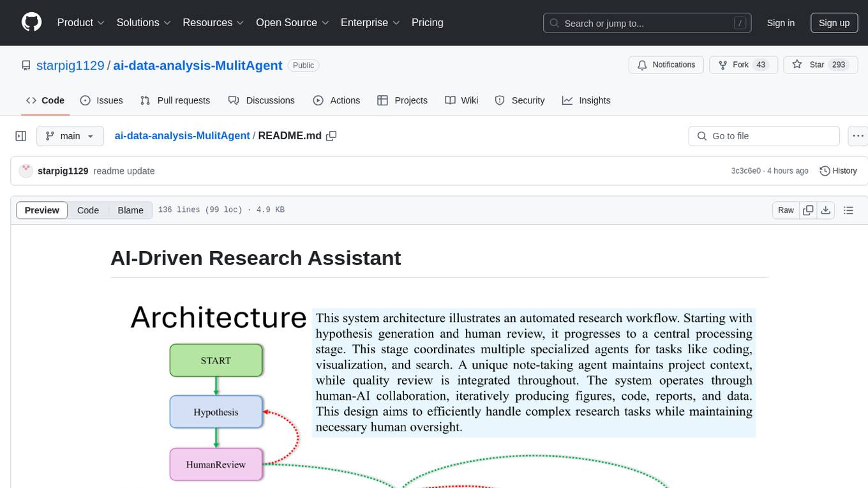
Task: Open commit 3c3c6e0
Action: click(x=746, y=171)
